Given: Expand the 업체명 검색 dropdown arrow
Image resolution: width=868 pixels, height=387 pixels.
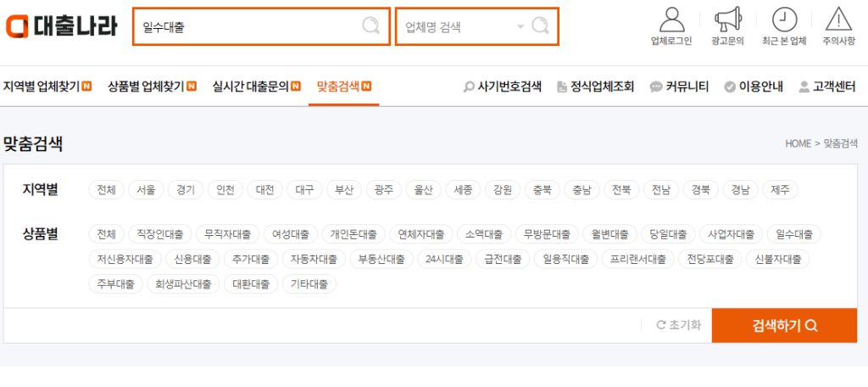Looking at the screenshot, I should click(x=520, y=26).
